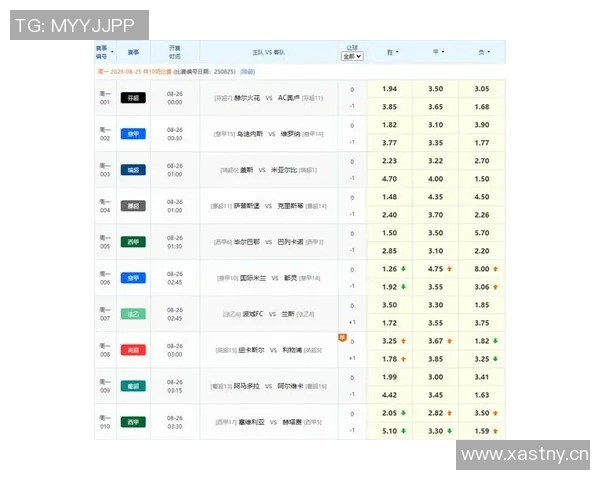Click the 利物浦 team name in match 008
The height and width of the screenshot is (480, 600).
point(292,350)
